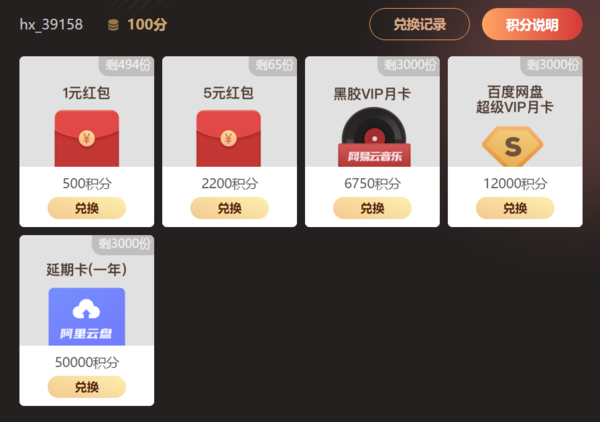Image resolution: width=600 pixels, height=422 pixels.
Task: Click the Baidu Netdisk gold S badge
Action: tap(513, 147)
